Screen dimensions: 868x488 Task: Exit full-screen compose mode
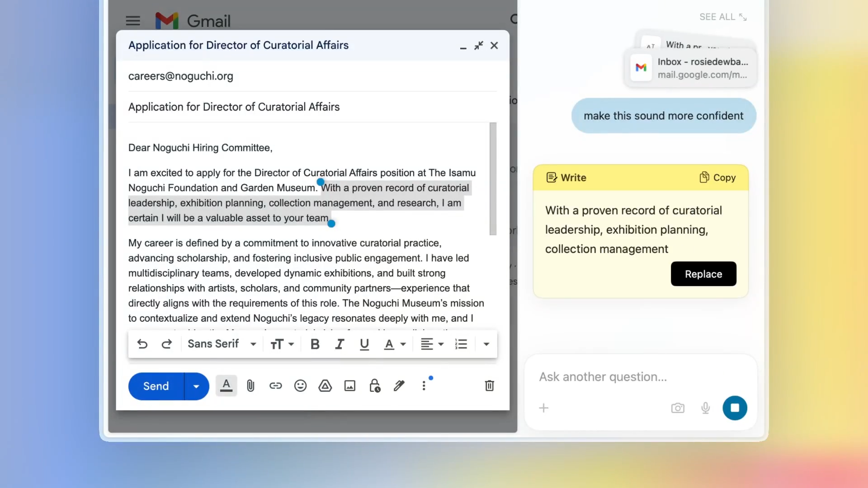[479, 46]
